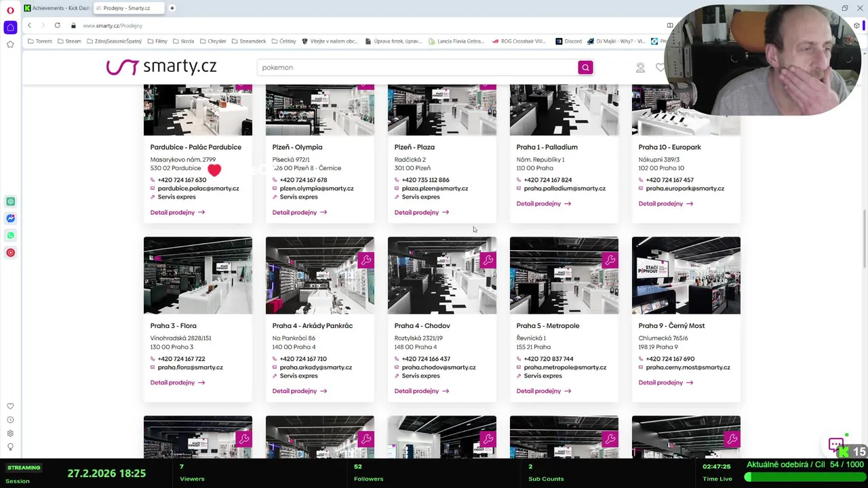
Task: Open the Praha 9 - Černý Most store photo
Action: [x=686, y=275]
